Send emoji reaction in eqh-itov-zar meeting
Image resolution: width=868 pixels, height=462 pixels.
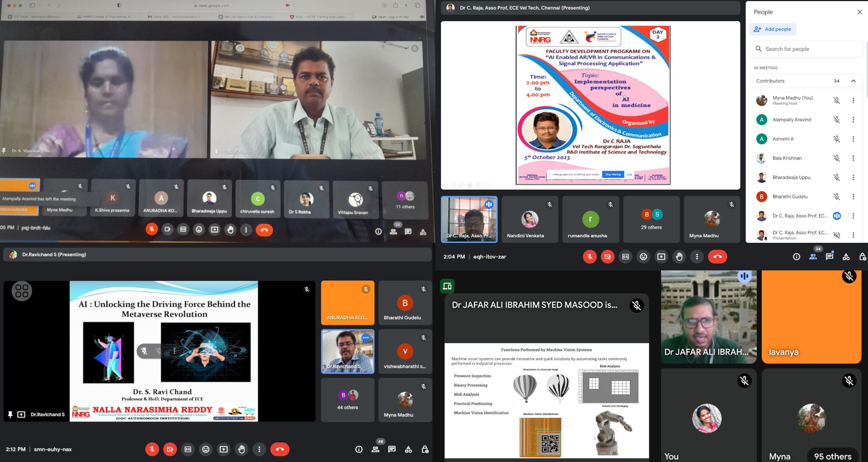coord(643,257)
